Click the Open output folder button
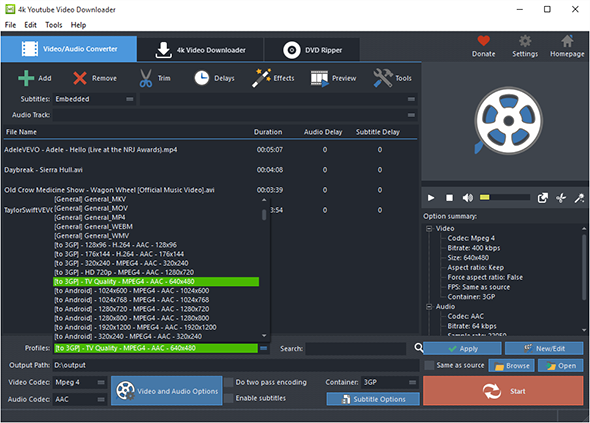 click(561, 365)
